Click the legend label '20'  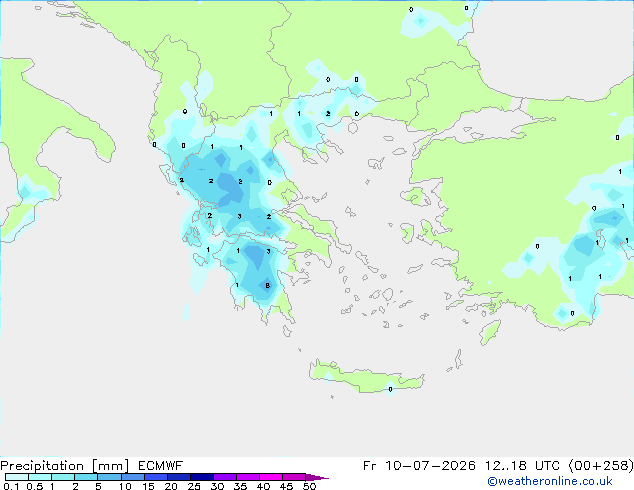(x=171, y=486)
